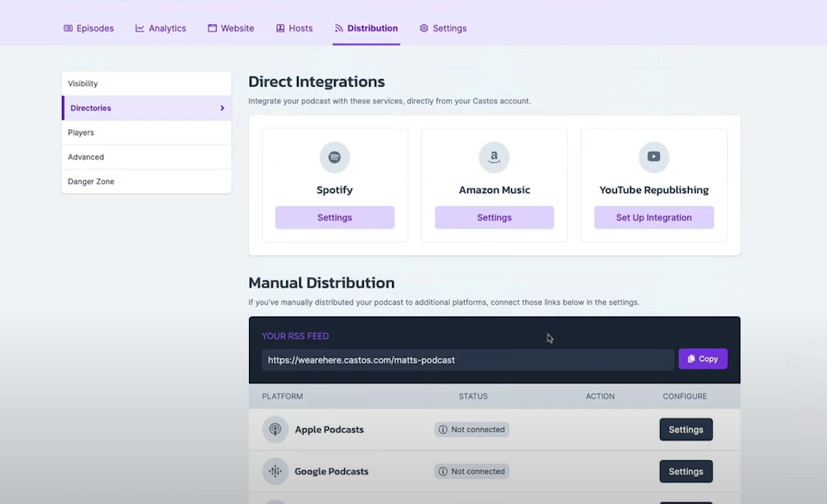Image resolution: width=827 pixels, height=504 pixels.
Task: Open Spotify Settings button
Action: tap(334, 217)
